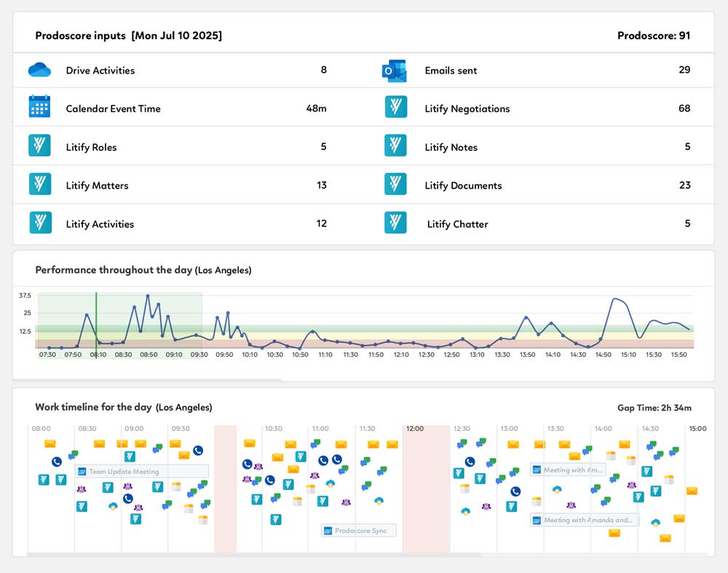This screenshot has height=573, width=728.
Task: Select the Calendar Event Time label
Action: 114,108
